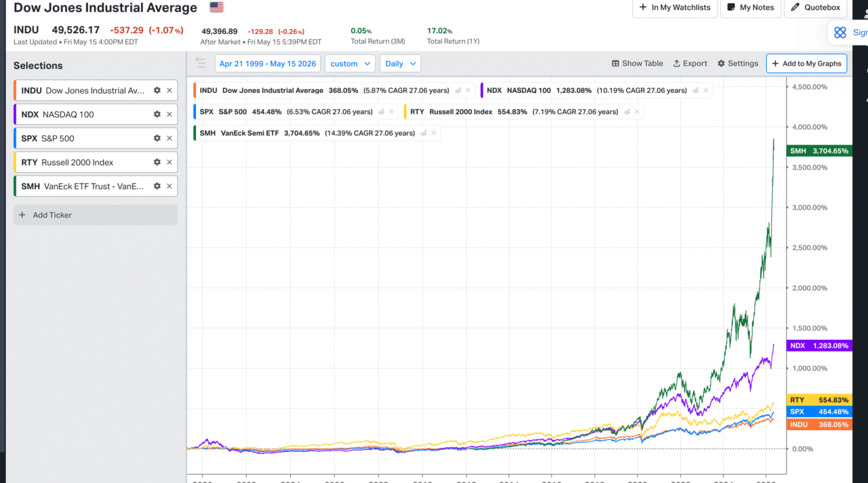Click SMH 3,704.65% green axis label
The height and width of the screenshot is (483, 868).
[818, 151]
